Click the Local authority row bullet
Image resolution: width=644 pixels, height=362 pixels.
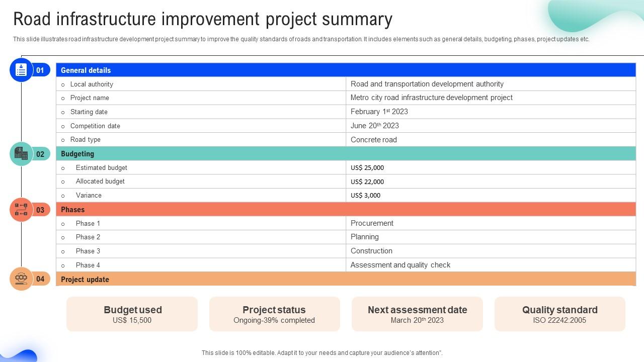(x=63, y=85)
